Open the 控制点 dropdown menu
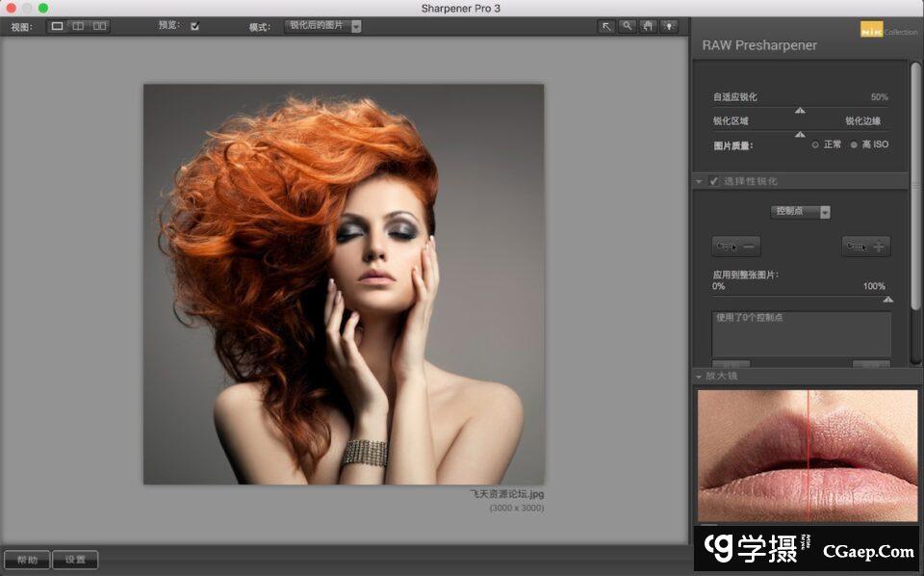The height and width of the screenshot is (576, 924). pyautogui.click(x=800, y=211)
